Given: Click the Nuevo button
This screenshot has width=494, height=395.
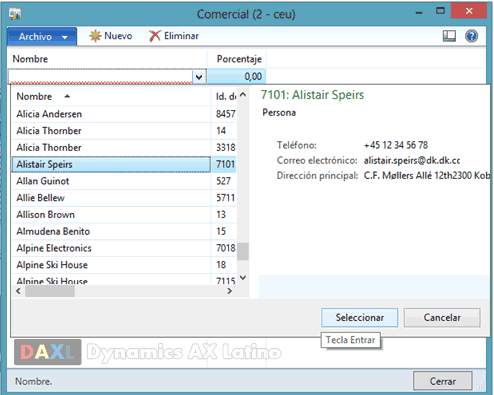Looking at the screenshot, I should (111, 36).
